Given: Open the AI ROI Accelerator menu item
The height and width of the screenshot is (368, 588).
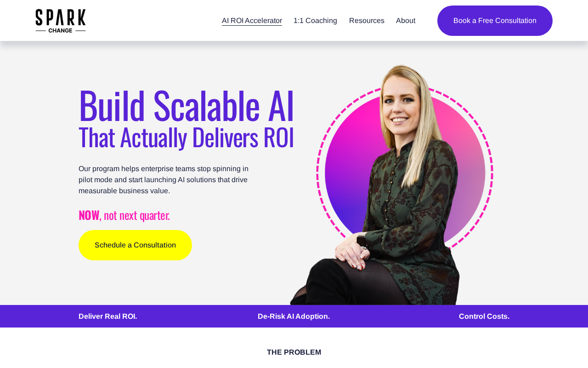Looking at the screenshot, I should [252, 21].
